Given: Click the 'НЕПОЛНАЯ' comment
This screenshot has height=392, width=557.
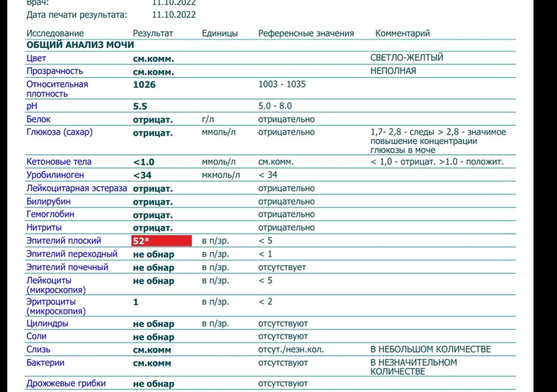Looking at the screenshot, I should click(393, 71).
